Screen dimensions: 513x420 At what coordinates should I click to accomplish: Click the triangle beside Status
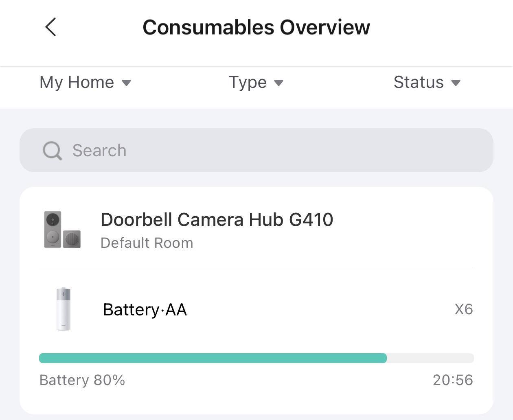click(456, 83)
